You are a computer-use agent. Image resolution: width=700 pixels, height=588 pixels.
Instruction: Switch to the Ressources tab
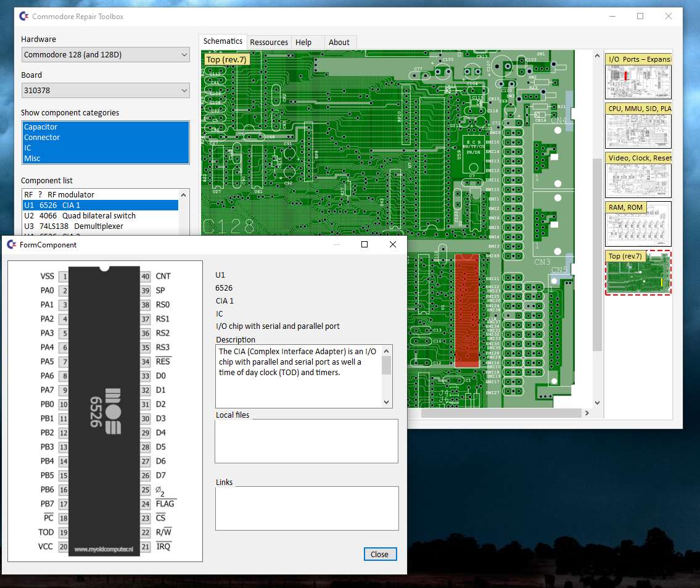click(x=269, y=42)
